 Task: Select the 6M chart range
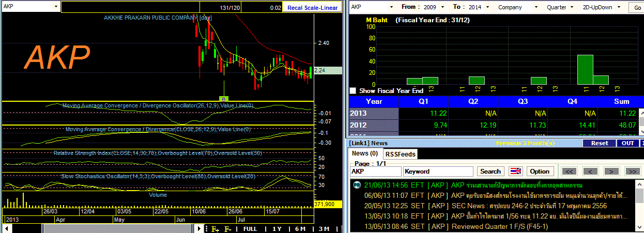click(300, 228)
